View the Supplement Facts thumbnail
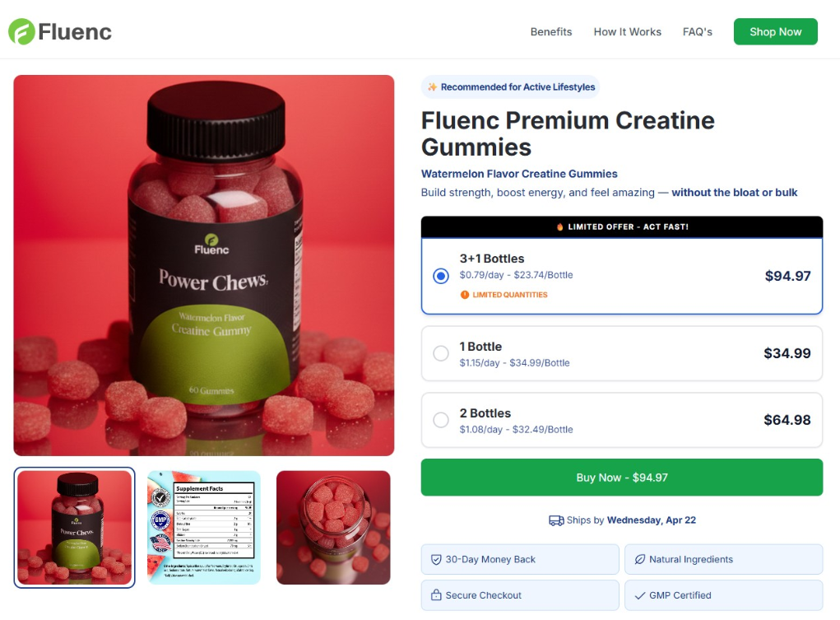 (203, 527)
